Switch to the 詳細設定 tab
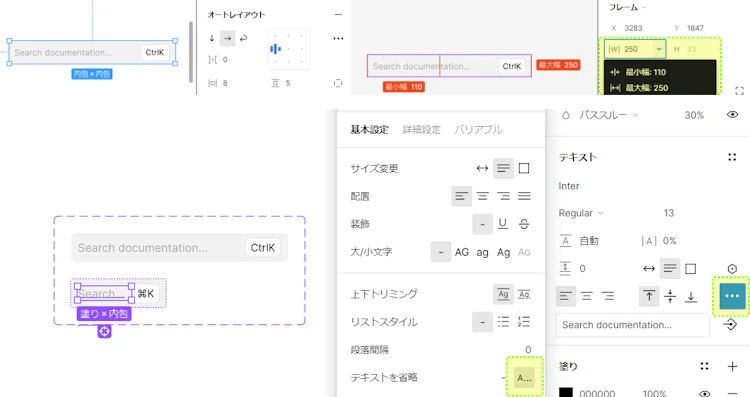Image resolution: width=750 pixels, height=397 pixels. [x=421, y=130]
